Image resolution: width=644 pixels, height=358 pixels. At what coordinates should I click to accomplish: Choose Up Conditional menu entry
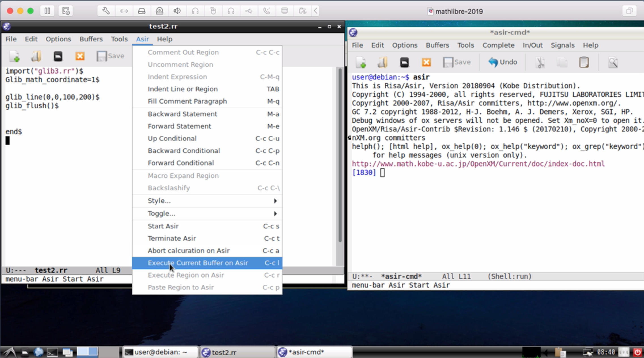pyautogui.click(x=207, y=138)
